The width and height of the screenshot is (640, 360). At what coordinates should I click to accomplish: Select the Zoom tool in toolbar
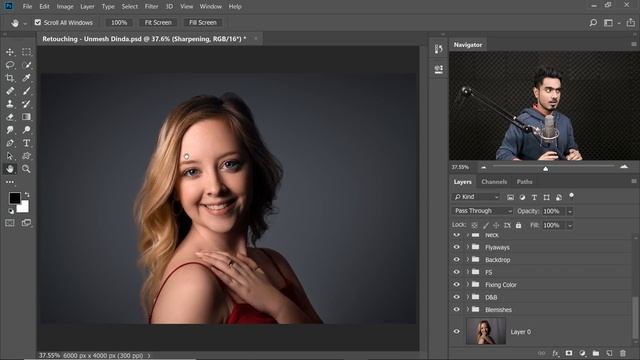tap(27, 169)
